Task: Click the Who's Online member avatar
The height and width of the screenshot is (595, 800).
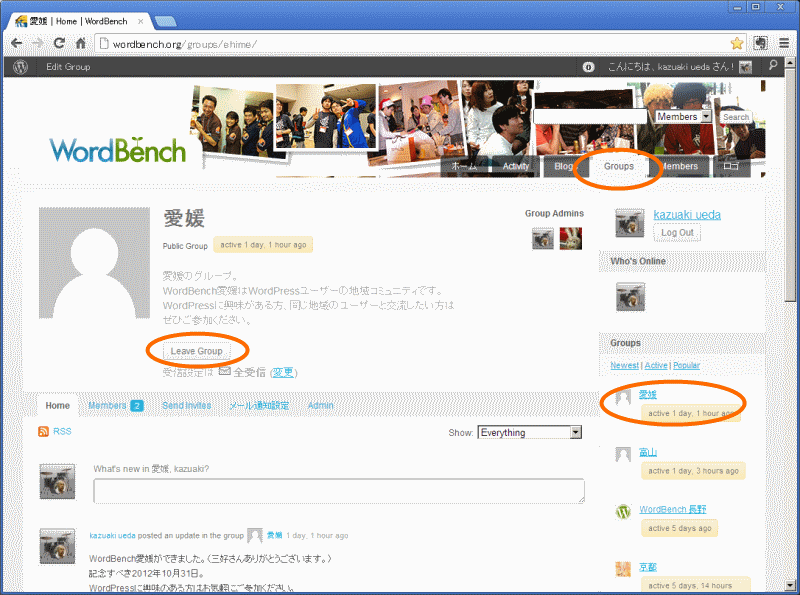Action: pyautogui.click(x=630, y=296)
